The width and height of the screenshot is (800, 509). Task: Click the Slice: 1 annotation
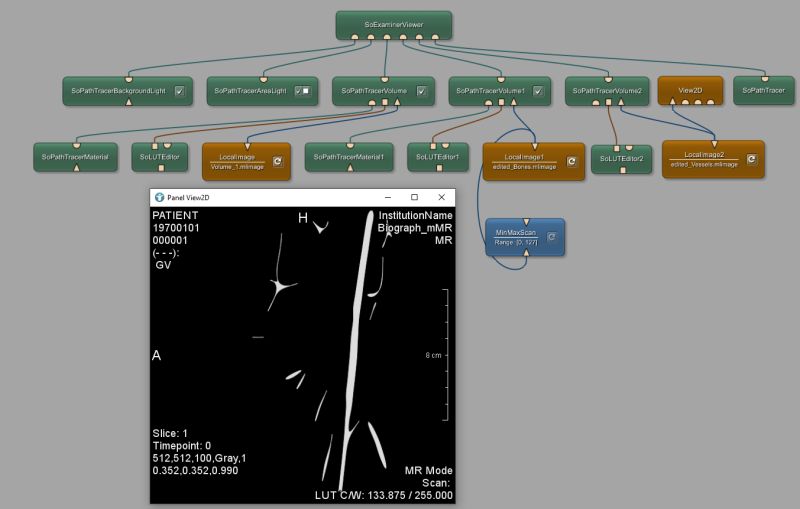click(x=170, y=434)
